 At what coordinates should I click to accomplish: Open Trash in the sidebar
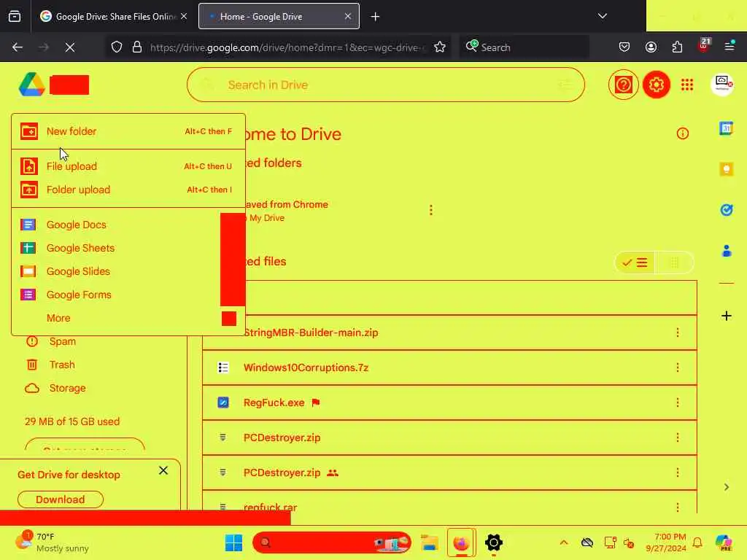[x=62, y=365]
